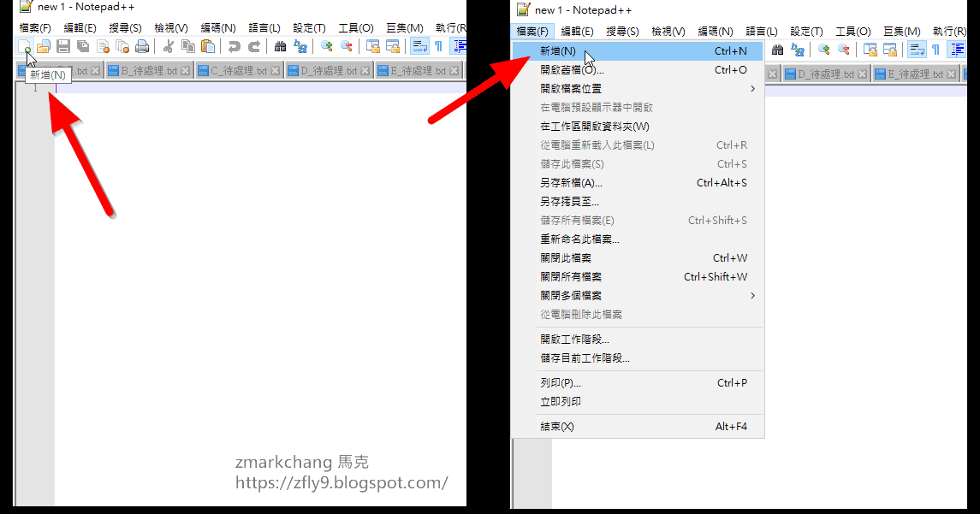This screenshot has width=980, height=514.
Task: Click the Save All icon in left window
Action: pyautogui.click(x=83, y=46)
